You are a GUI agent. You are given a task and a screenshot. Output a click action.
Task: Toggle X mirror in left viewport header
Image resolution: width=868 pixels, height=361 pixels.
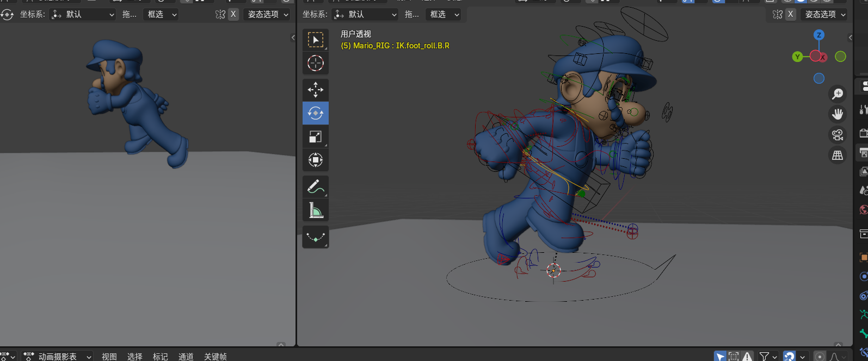pos(233,14)
